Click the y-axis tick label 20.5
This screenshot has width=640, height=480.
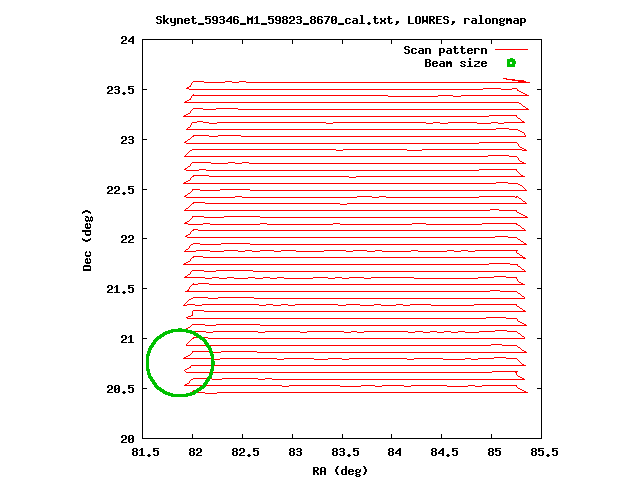pyautogui.click(x=120, y=389)
